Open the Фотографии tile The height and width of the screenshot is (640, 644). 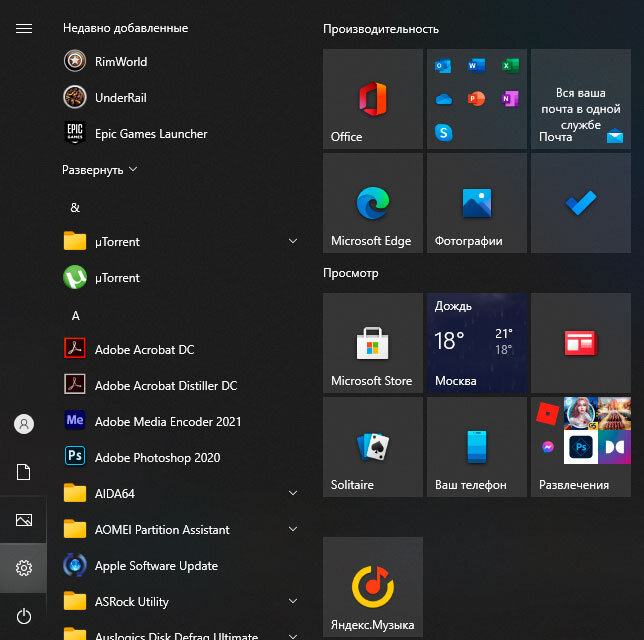pyautogui.click(x=477, y=203)
